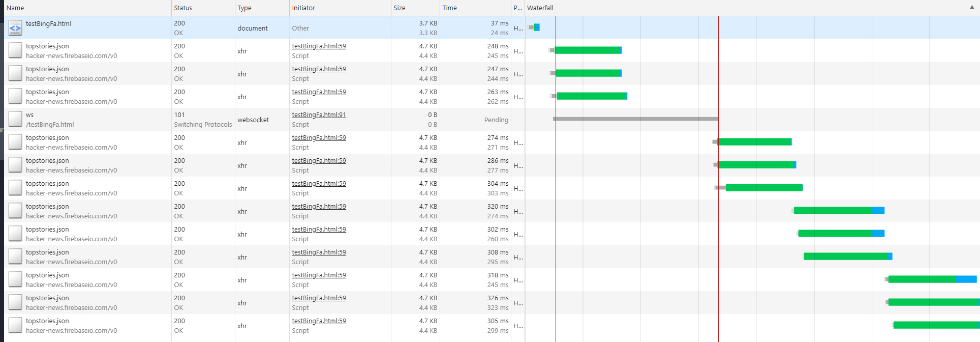Click the testBingFa.html document file icon
980x342 pixels.
coord(15,28)
